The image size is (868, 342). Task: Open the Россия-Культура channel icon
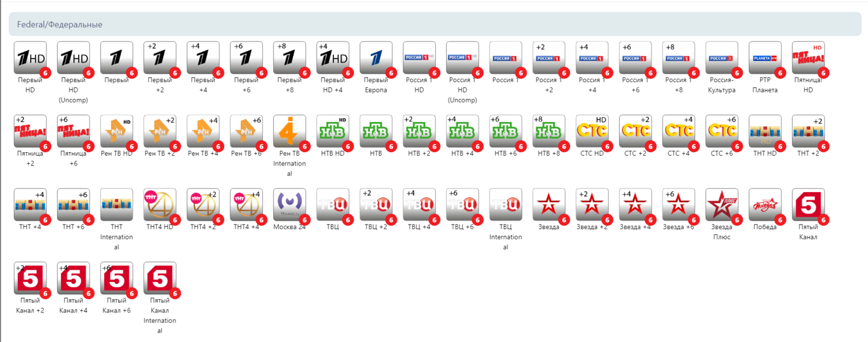[722, 58]
